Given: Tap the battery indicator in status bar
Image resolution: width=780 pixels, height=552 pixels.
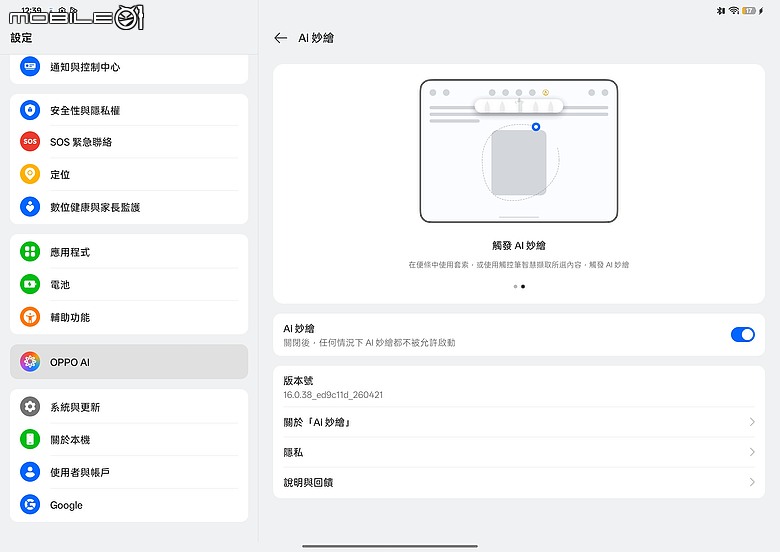Looking at the screenshot, I should pos(749,10).
